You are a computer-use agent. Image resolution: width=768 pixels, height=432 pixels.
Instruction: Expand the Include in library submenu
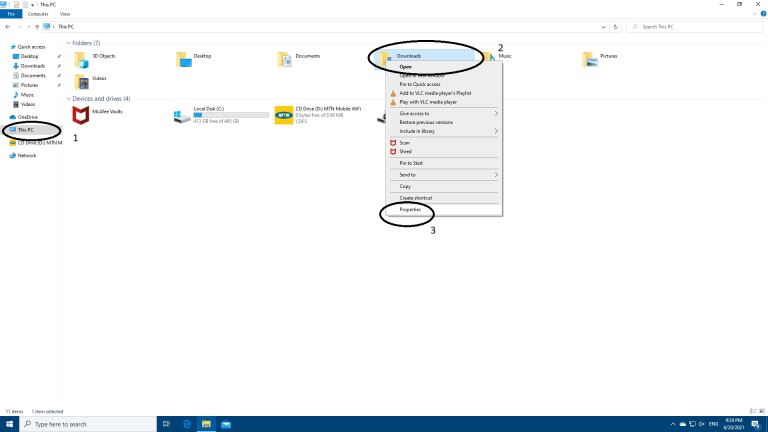444,131
